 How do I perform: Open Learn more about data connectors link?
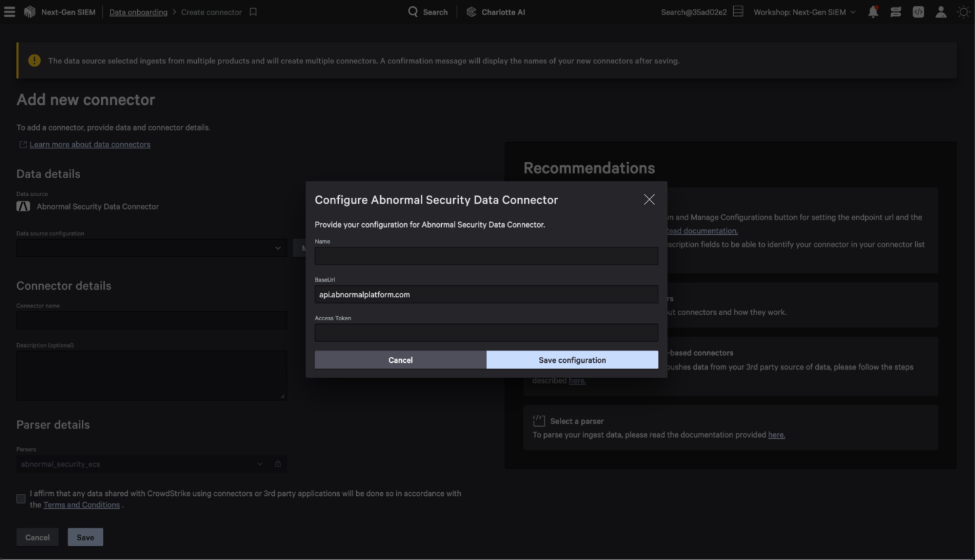coord(90,144)
